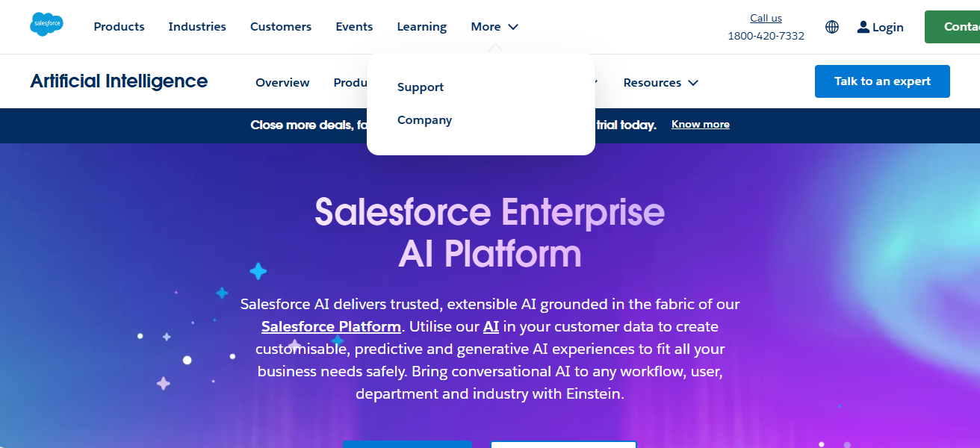Viewport: 980px width, 448px height.
Task: Click the Salesforce cloud logo
Action: 46,24
